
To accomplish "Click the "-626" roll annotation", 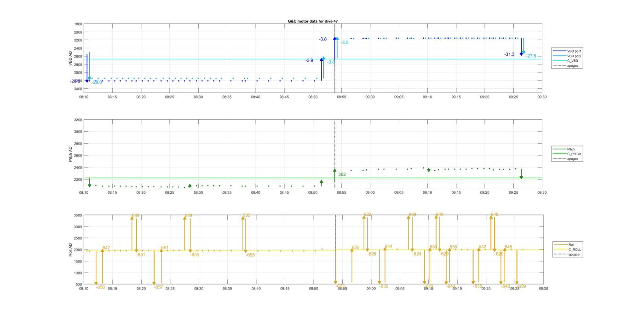I will pos(372,254).
